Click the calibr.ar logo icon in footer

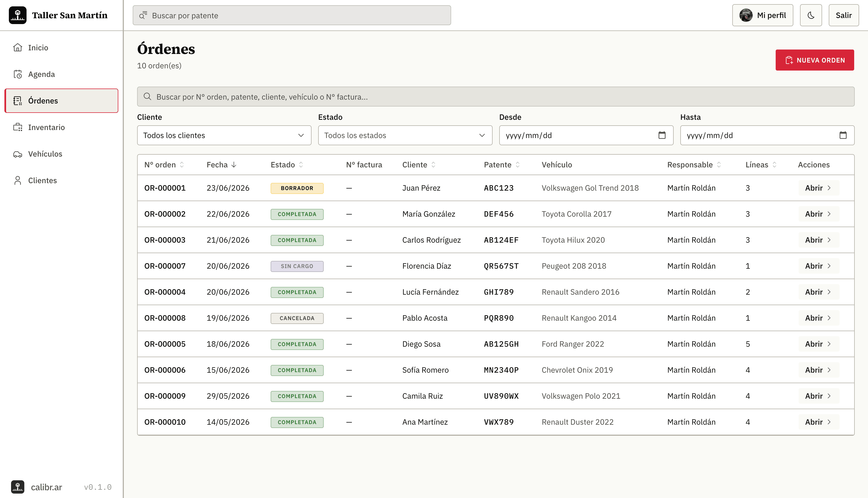click(x=17, y=487)
